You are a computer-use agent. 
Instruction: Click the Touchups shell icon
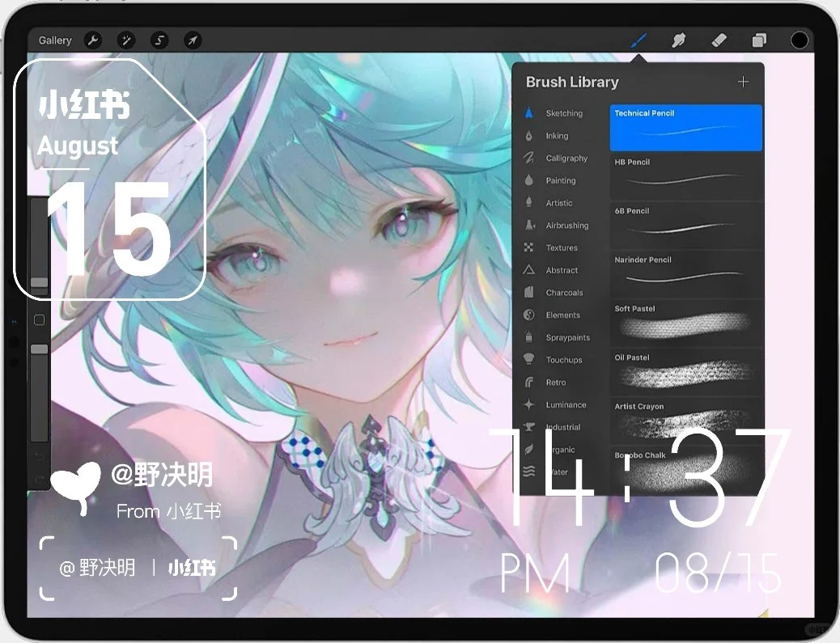click(528, 359)
